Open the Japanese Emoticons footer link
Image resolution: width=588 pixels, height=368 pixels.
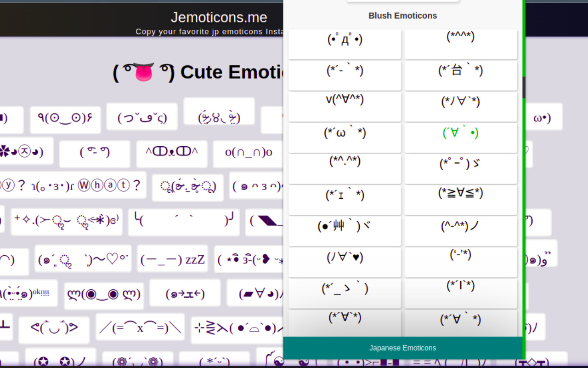[403, 348]
